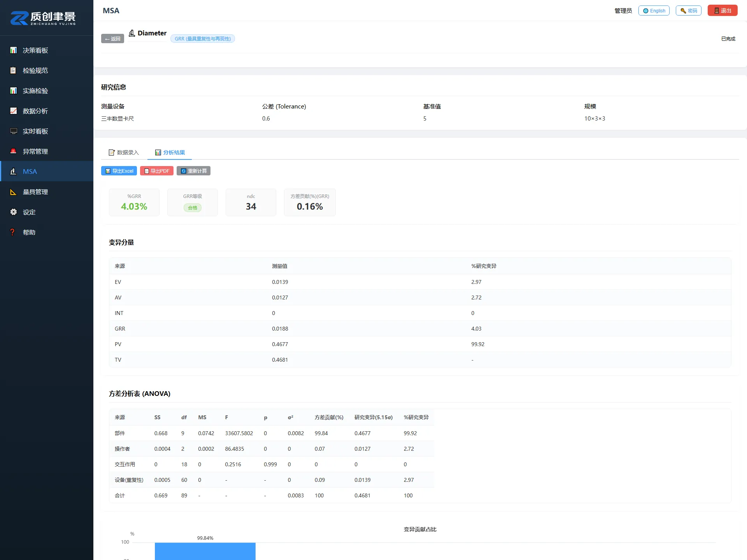747x560 pixels.
Task: Click 重新计算 to recalculate
Action: [x=193, y=171]
